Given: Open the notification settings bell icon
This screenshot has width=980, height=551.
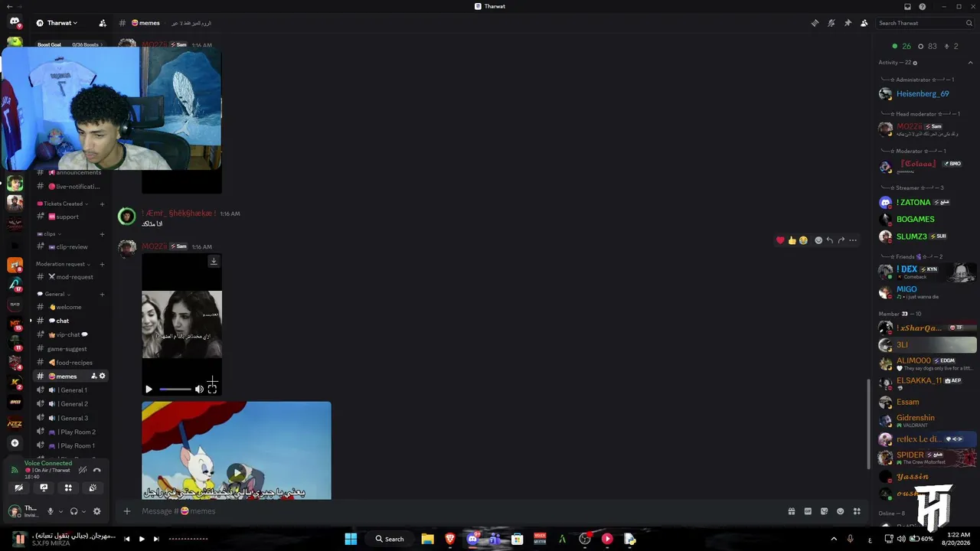Looking at the screenshot, I should (831, 23).
